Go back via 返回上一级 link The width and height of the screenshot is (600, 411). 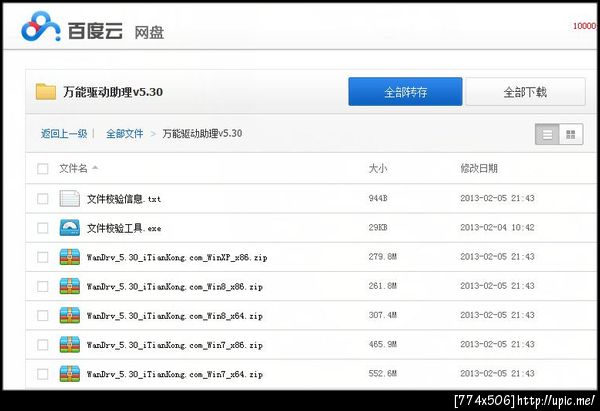pos(64,134)
